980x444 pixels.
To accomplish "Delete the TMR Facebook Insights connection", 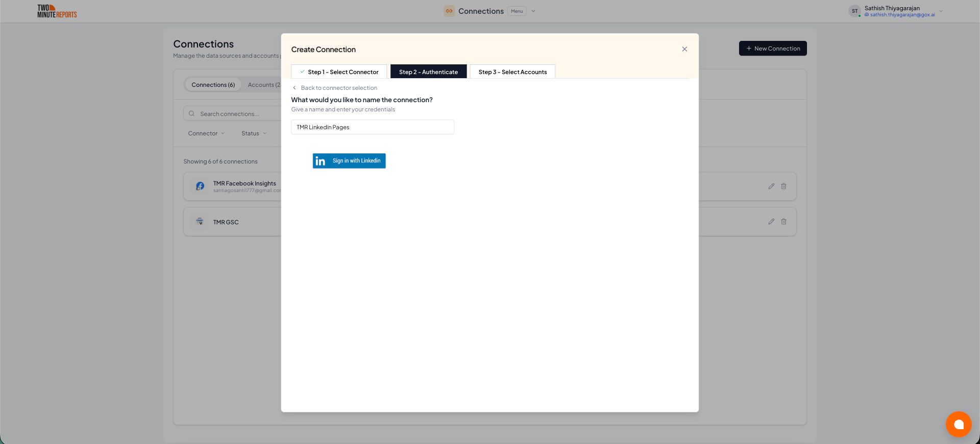I will coord(783,186).
